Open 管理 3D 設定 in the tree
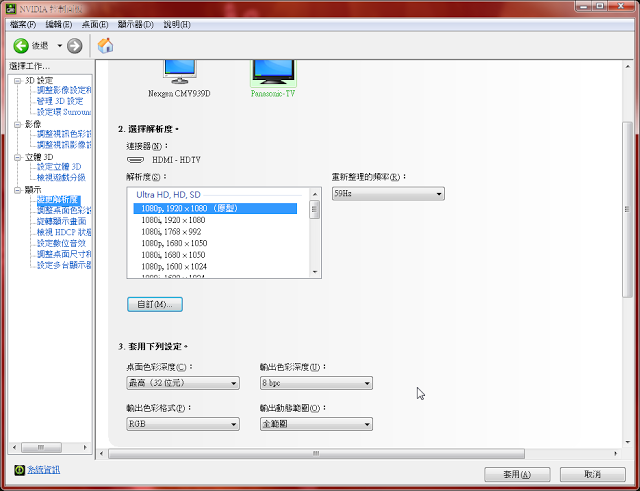The width and height of the screenshot is (640, 491). point(60,101)
